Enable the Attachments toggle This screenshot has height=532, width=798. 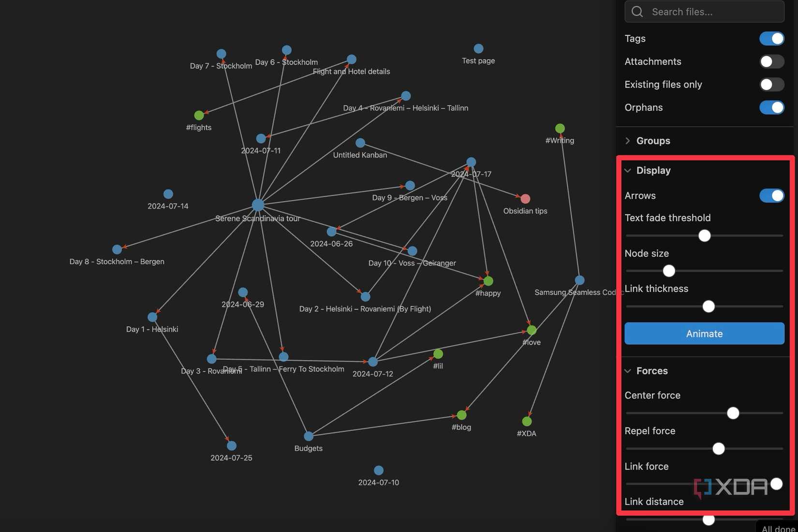click(x=771, y=61)
